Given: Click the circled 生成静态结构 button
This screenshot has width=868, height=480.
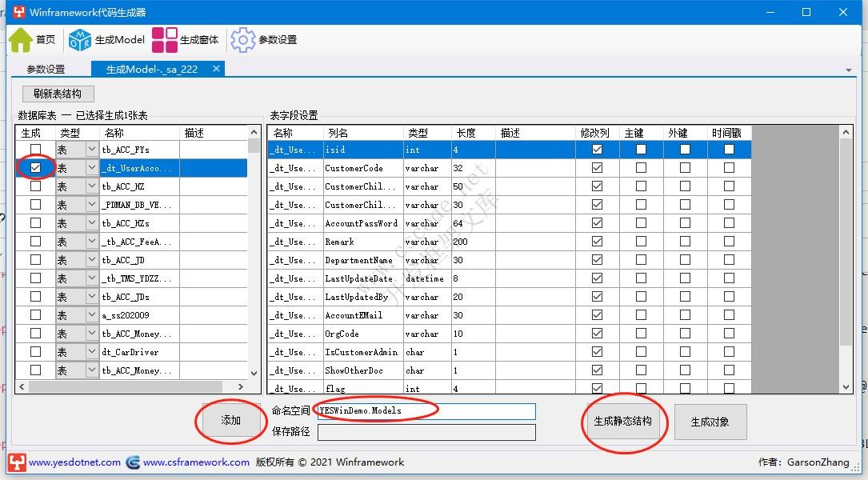Looking at the screenshot, I should tap(624, 422).
